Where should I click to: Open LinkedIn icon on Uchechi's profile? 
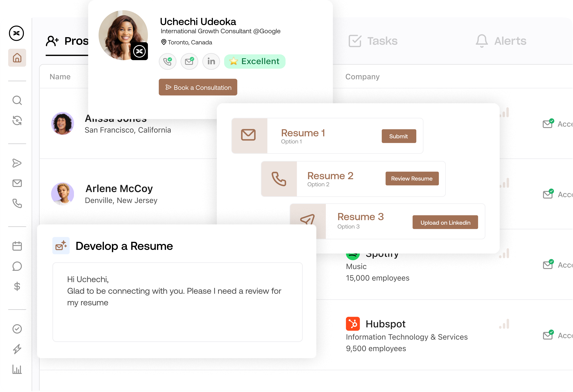[211, 61]
